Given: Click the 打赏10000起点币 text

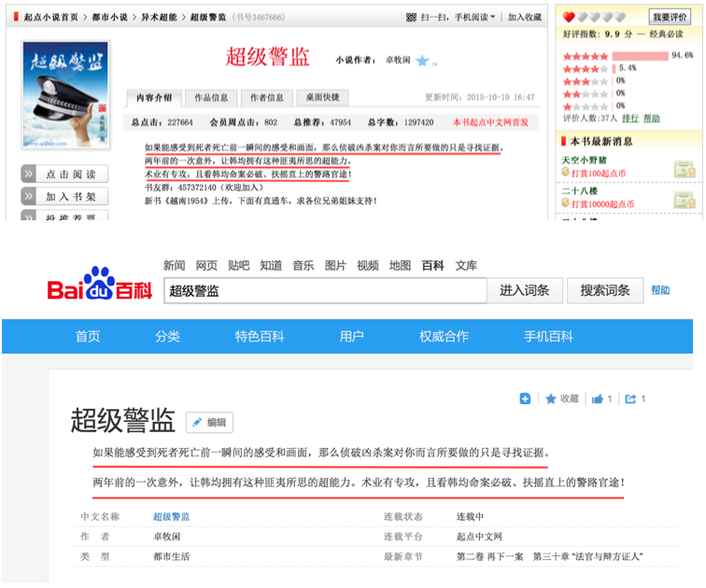Looking at the screenshot, I should [603, 204].
